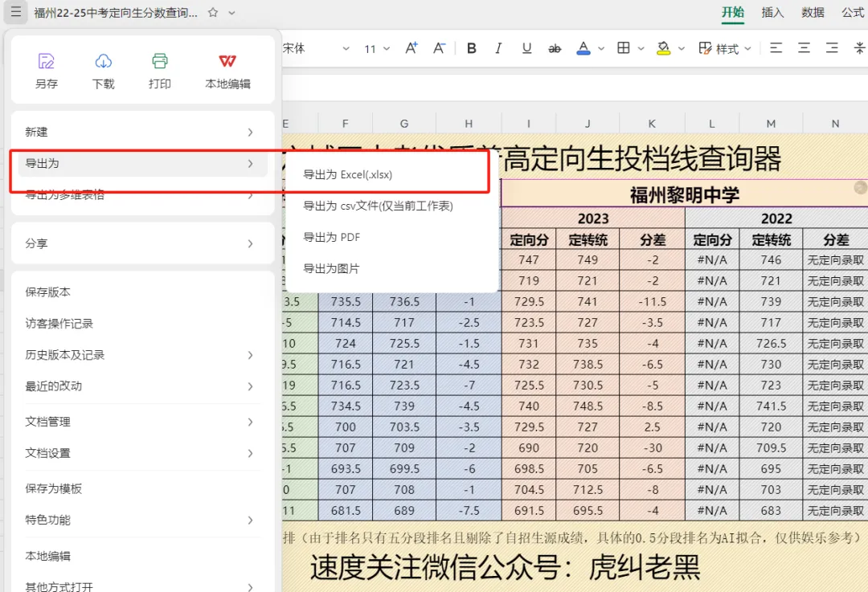
Task: Apply fill color with the bucket icon
Action: (663, 49)
